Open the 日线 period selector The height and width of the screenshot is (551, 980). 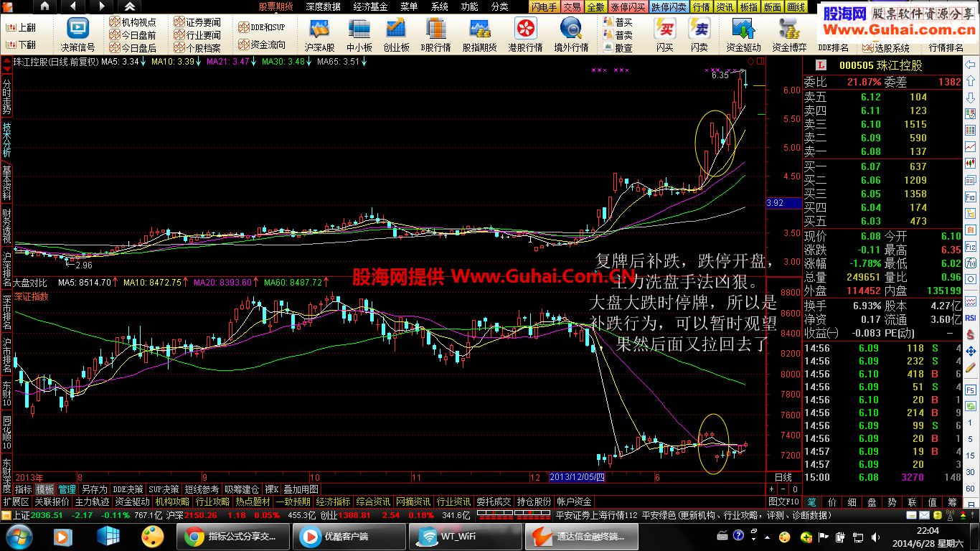[x=783, y=477]
